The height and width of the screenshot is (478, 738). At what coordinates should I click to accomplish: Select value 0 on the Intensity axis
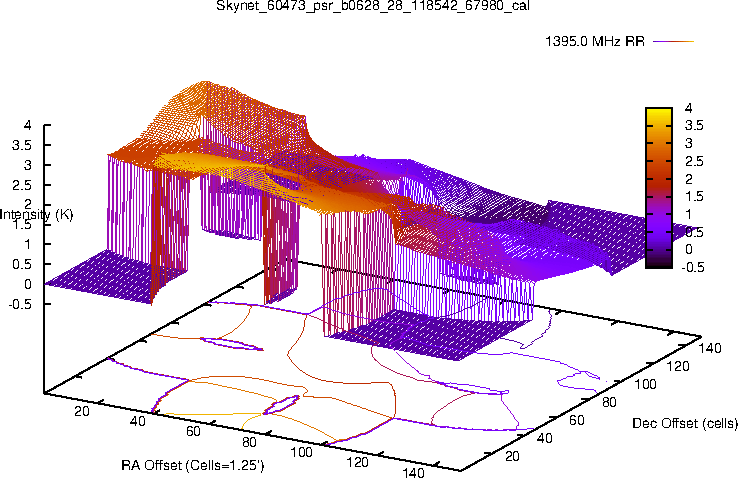pos(27,284)
